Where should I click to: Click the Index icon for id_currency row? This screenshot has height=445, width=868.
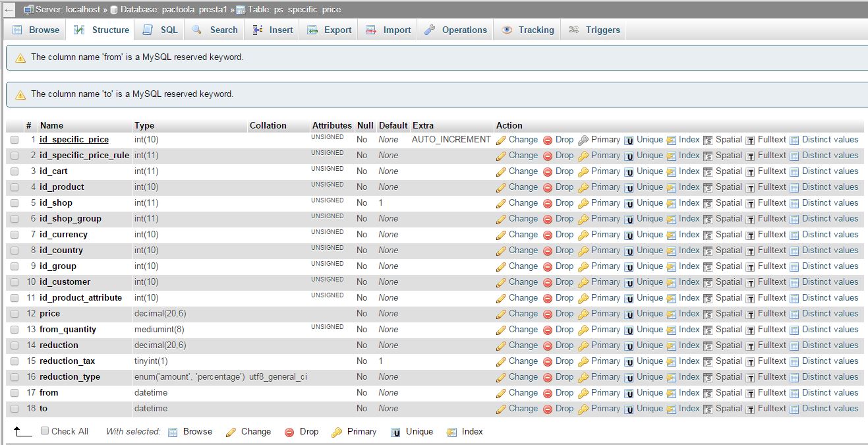[671, 235]
